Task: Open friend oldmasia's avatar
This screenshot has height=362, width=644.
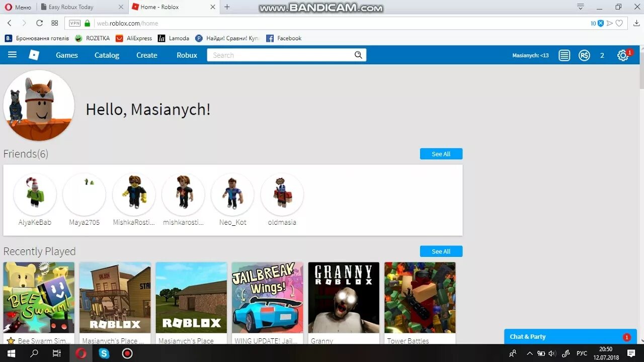Action: (282, 195)
